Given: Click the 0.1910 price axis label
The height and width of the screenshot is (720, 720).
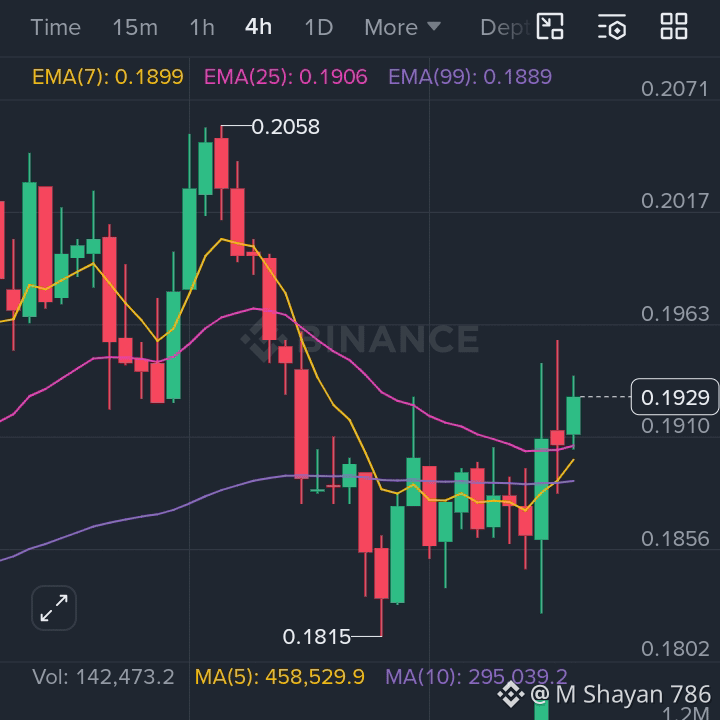Looking at the screenshot, I should (x=675, y=426).
